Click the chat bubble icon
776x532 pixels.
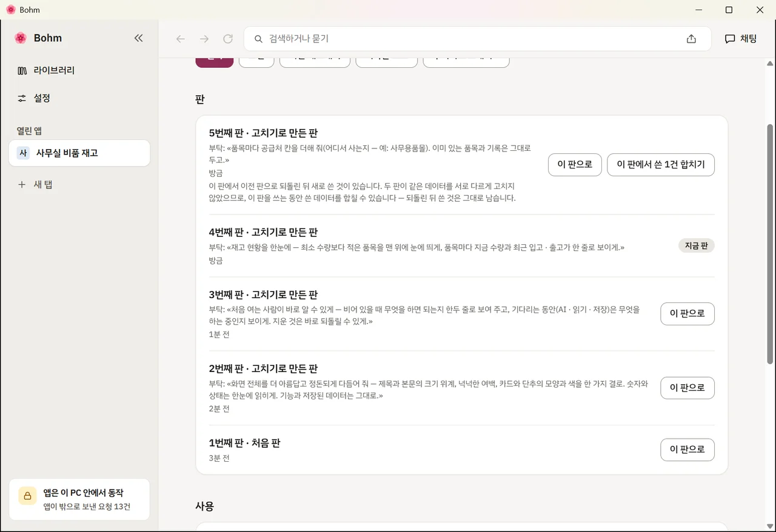[730, 39]
